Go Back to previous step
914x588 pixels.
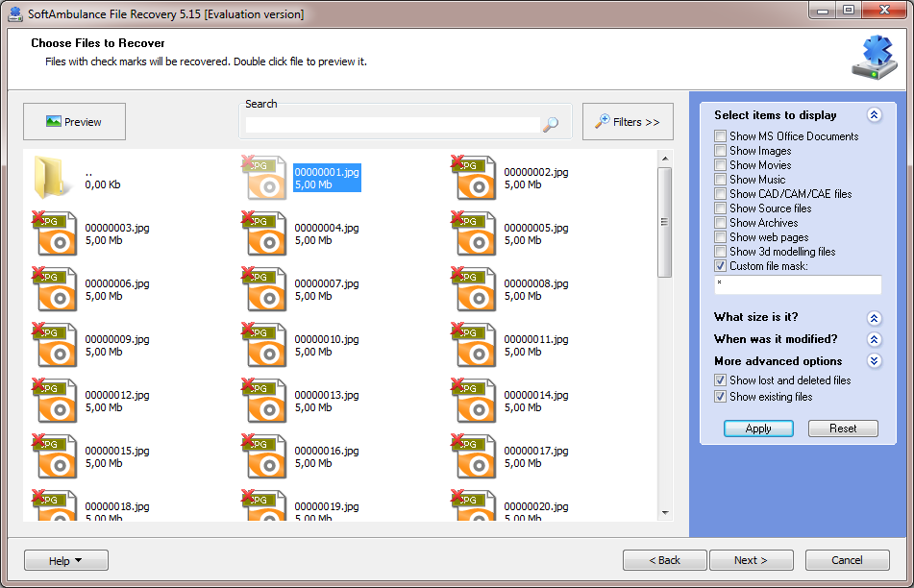click(664, 560)
